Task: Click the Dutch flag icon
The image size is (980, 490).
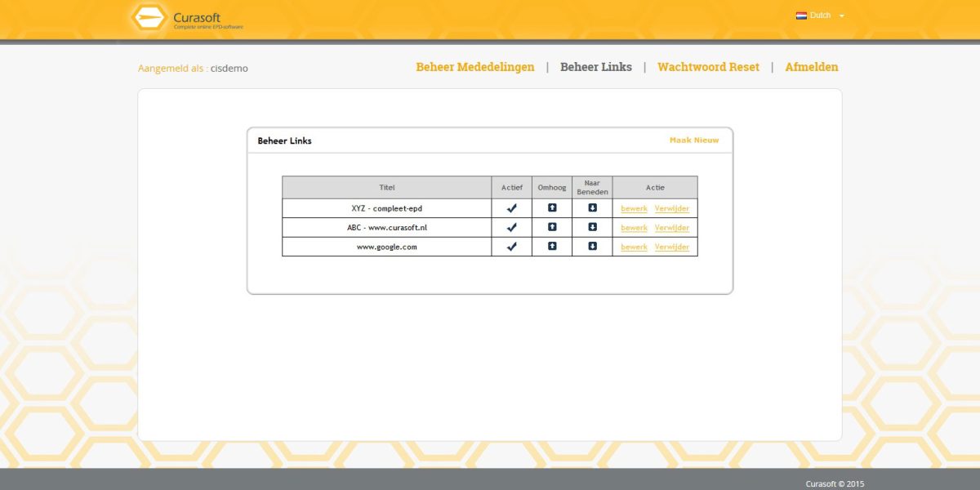Action: pyautogui.click(x=801, y=15)
